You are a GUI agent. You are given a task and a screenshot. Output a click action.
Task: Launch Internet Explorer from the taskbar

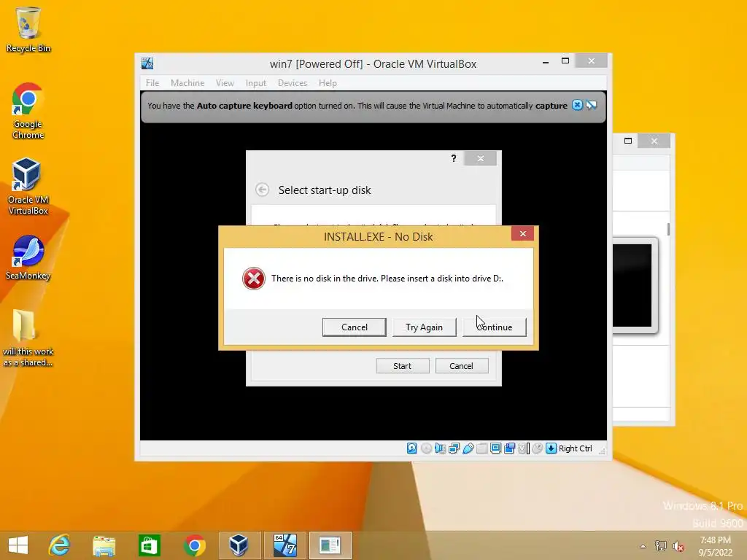(60, 545)
